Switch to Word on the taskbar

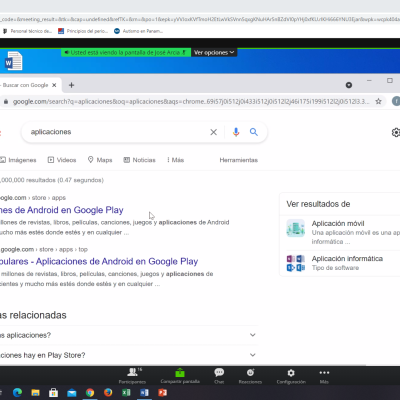(144, 393)
